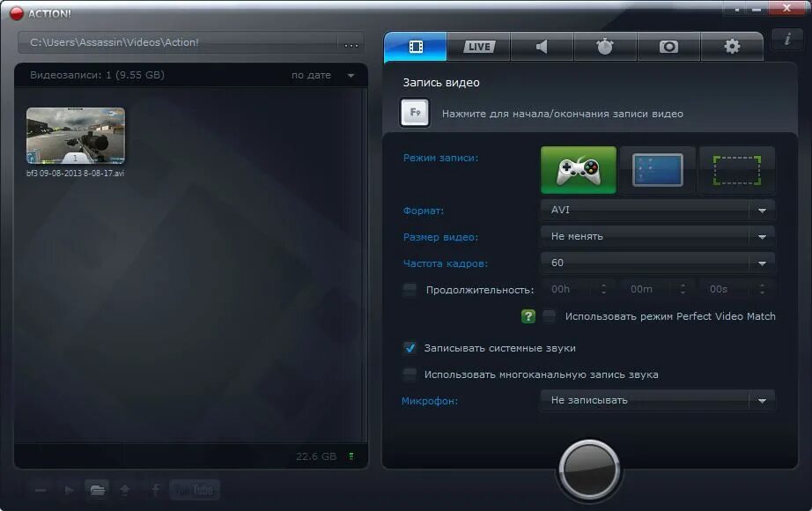
Task: Click the recordings list scrollbar
Action: [365, 264]
